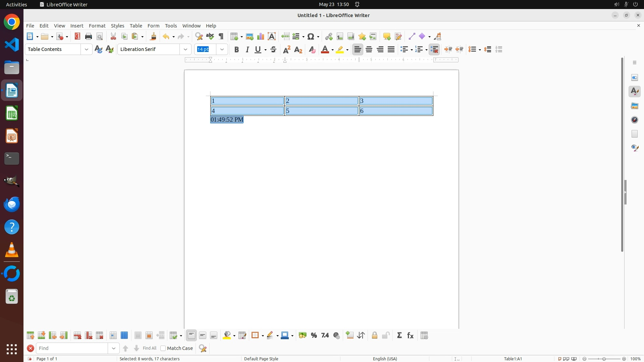The width and height of the screenshot is (644, 362).
Task: Click the Find All button
Action: pyautogui.click(x=149, y=348)
